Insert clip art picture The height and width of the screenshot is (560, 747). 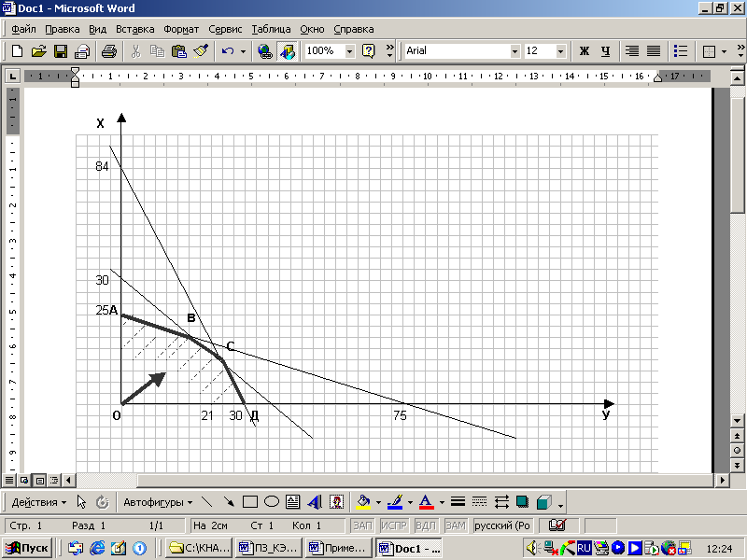click(336, 502)
